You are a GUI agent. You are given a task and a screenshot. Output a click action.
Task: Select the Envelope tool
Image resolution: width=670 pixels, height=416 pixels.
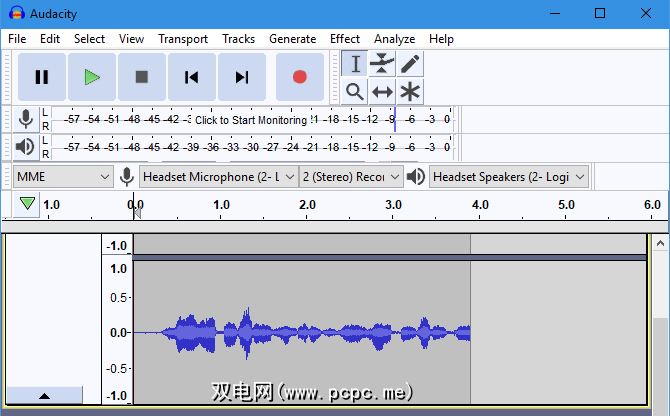(382, 64)
